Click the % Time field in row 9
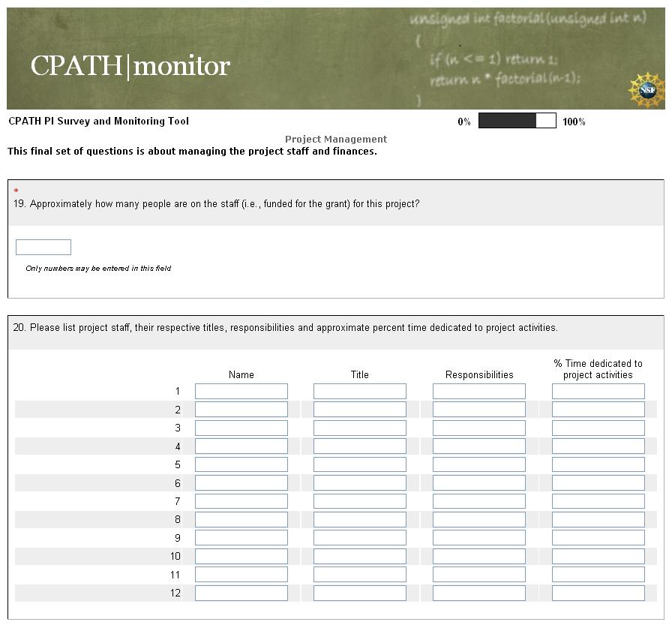Screen dimensions: 672x631 pos(598,537)
